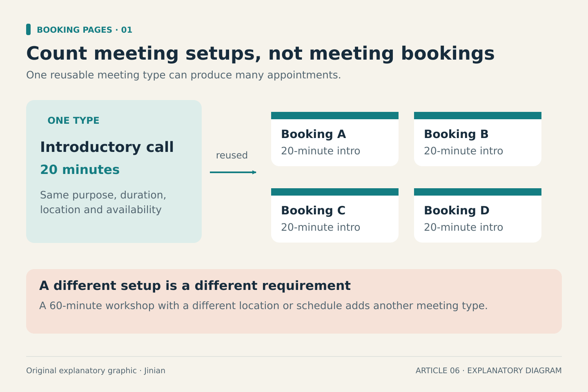Viewport: 588px width, 392px height.
Task: Select the 'Introductory call' heading
Action: coord(107,147)
